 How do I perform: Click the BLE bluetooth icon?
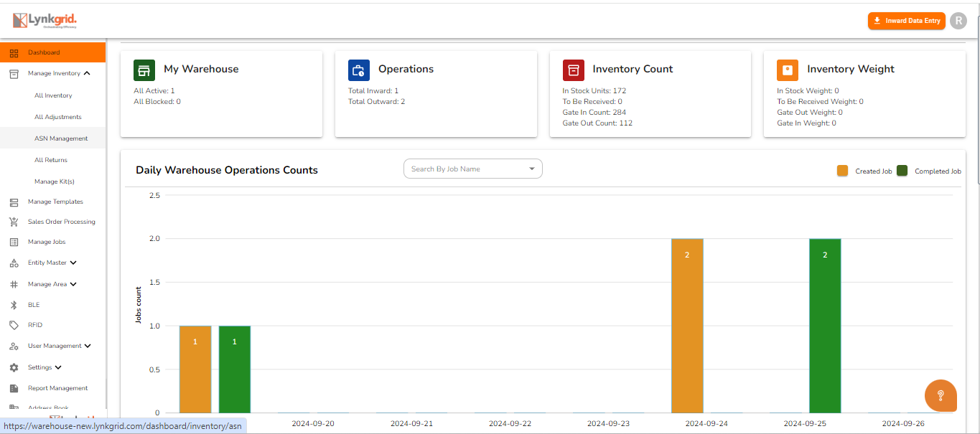(x=14, y=305)
